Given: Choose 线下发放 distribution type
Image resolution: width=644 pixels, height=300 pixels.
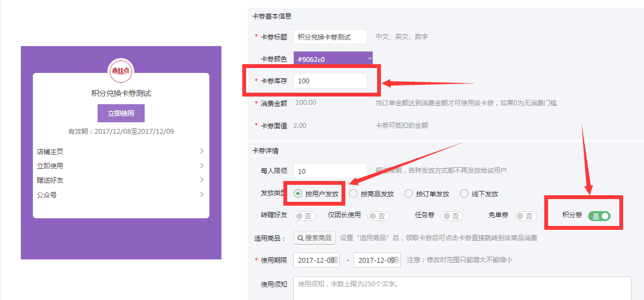Looking at the screenshot, I should click(464, 194).
